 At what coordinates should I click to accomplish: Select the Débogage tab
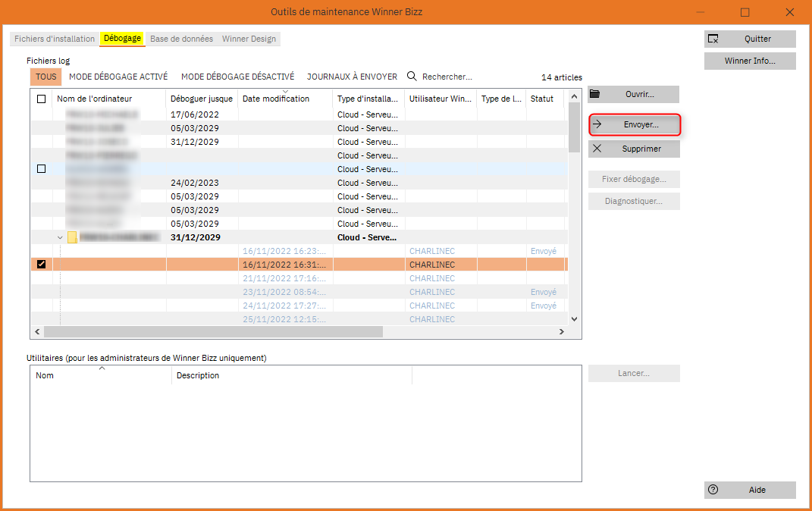pyautogui.click(x=122, y=39)
